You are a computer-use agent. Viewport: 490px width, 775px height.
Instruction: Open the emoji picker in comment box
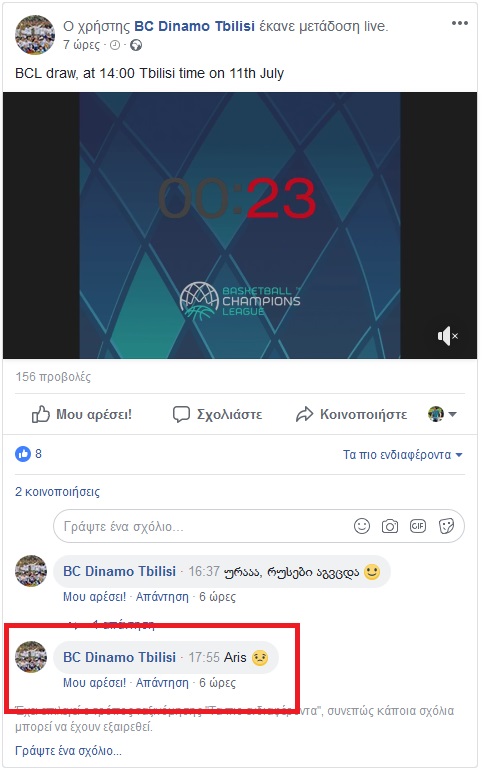(362, 526)
